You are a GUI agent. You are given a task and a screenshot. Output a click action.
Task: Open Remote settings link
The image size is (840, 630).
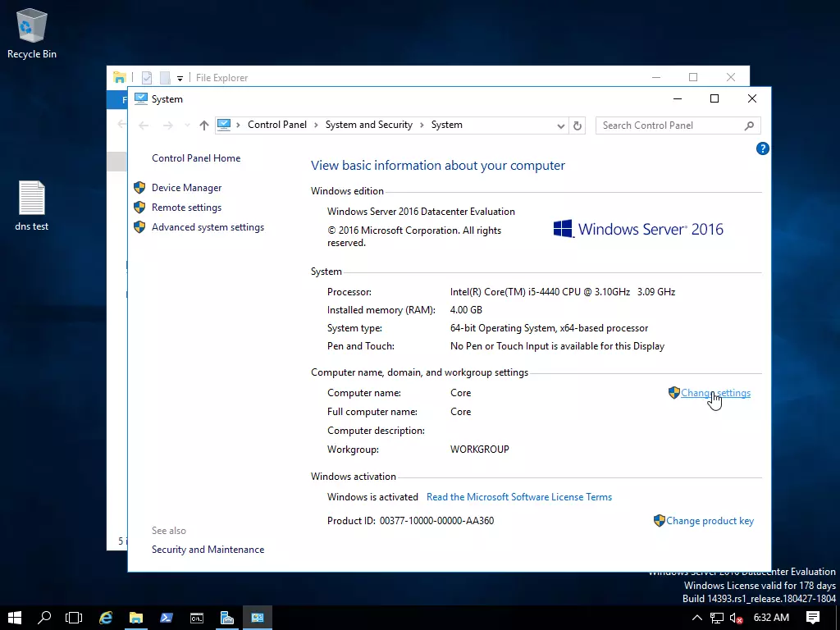tap(186, 208)
